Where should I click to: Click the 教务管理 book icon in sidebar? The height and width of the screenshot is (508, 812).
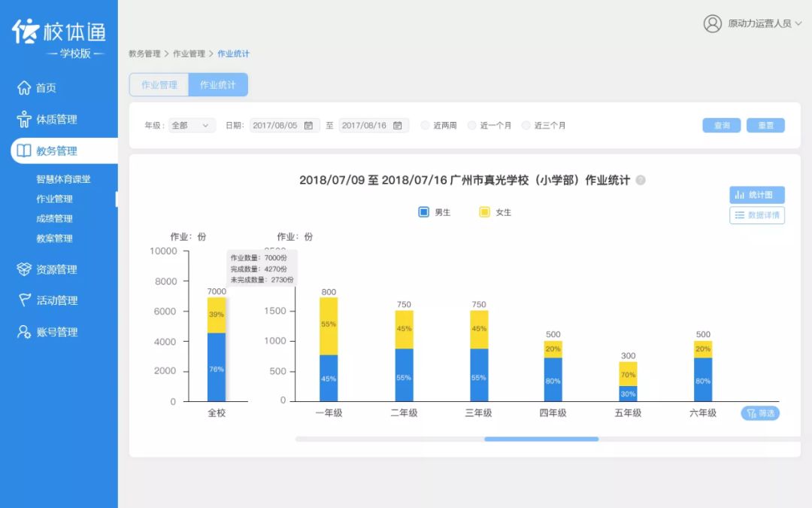pos(26,151)
